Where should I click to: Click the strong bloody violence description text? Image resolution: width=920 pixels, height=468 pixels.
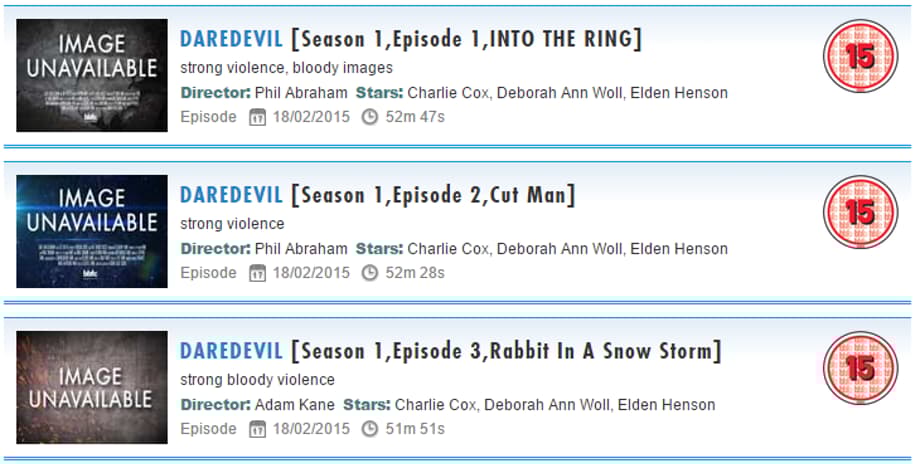[257, 380]
